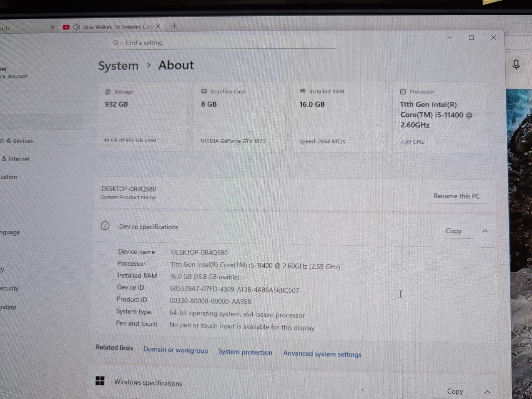Copy the device specifications
The width and height of the screenshot is (532, 399).
[x=453, y=231]
